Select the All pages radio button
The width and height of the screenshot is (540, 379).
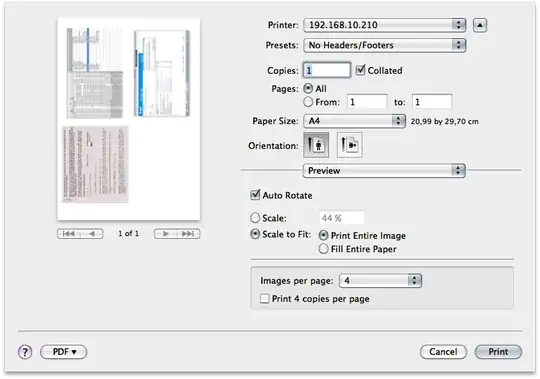click(308, 88)
